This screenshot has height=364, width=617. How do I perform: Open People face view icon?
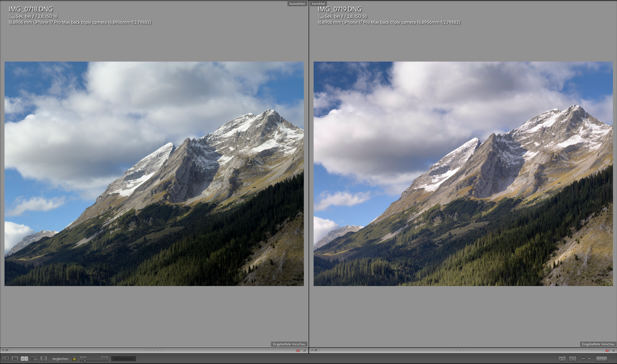click(x=44, y=359)
